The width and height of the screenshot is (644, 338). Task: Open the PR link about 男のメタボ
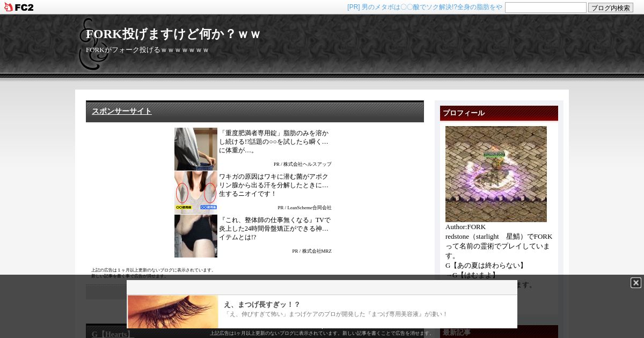[x=425, y=7]
